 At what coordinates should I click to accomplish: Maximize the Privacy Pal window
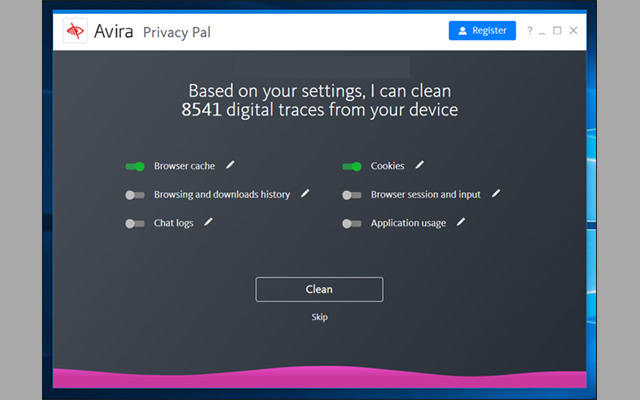(557, 31)
